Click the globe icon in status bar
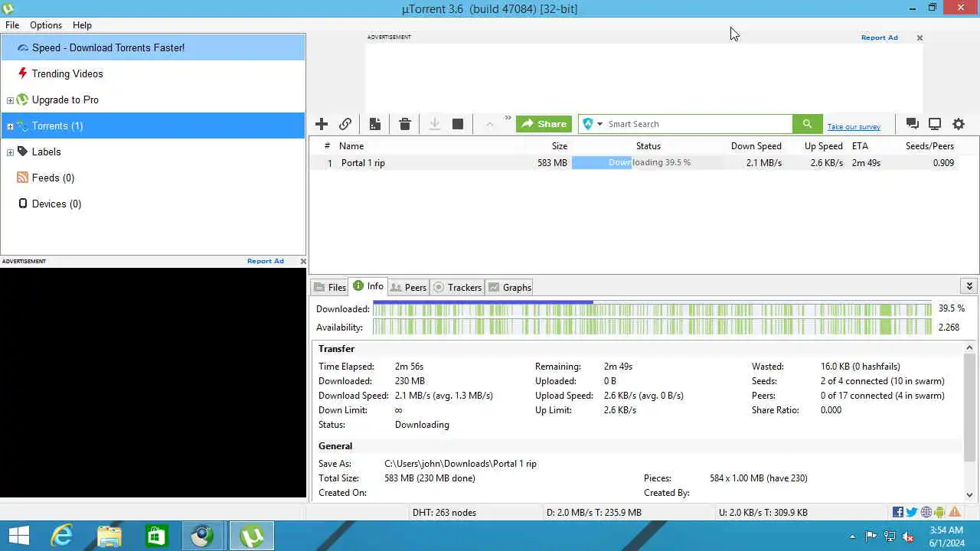The image size is (980, 551). (926, 512)
